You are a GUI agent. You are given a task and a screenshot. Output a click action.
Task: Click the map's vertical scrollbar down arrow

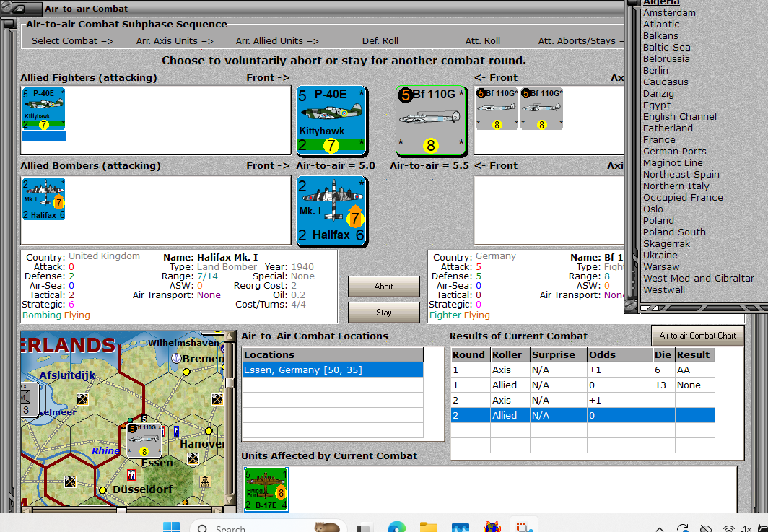click(229, 500)
